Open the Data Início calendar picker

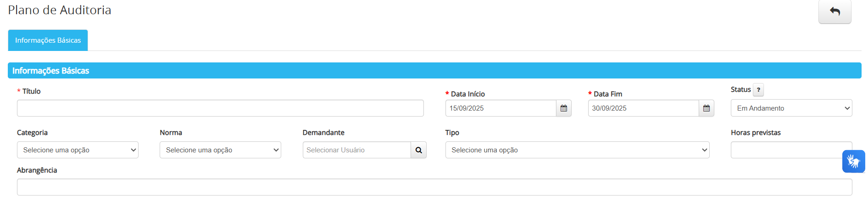(x=563, y=108)
